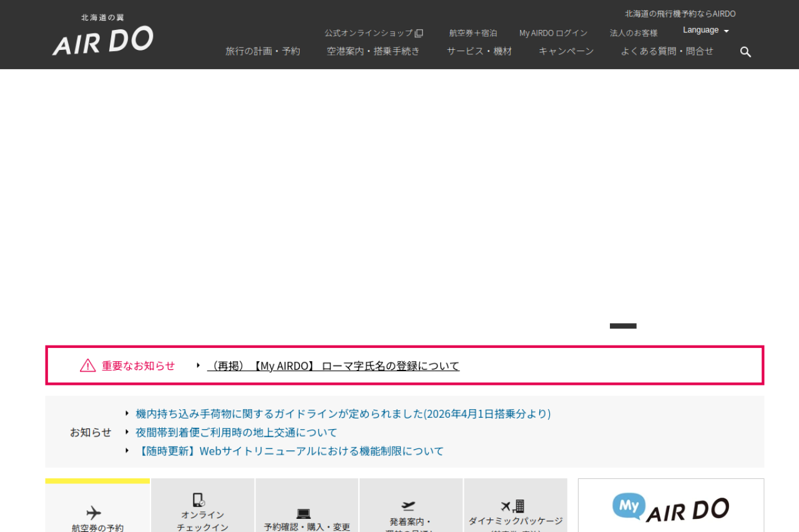The width and height of the screenshot is (799, 532).
Task: Open the 夜間帯到着便 ground transport notice
Action: (x=236, y=432)
